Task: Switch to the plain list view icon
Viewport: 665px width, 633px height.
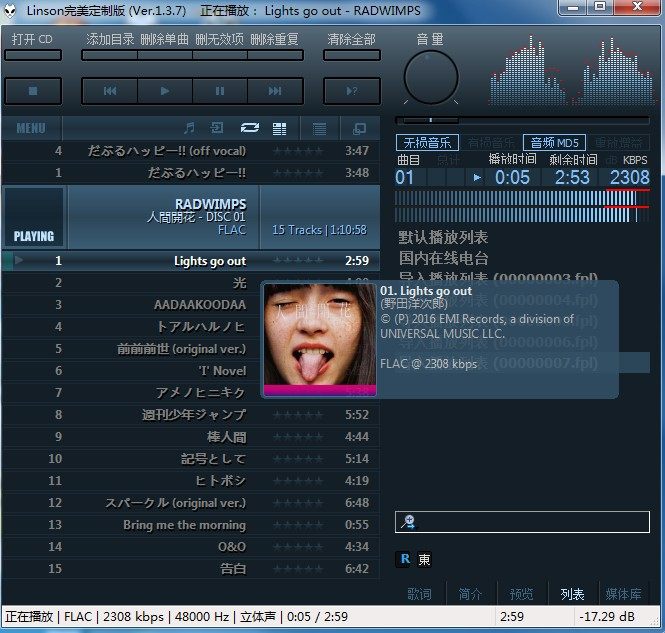Action: (x=319, y=128)
